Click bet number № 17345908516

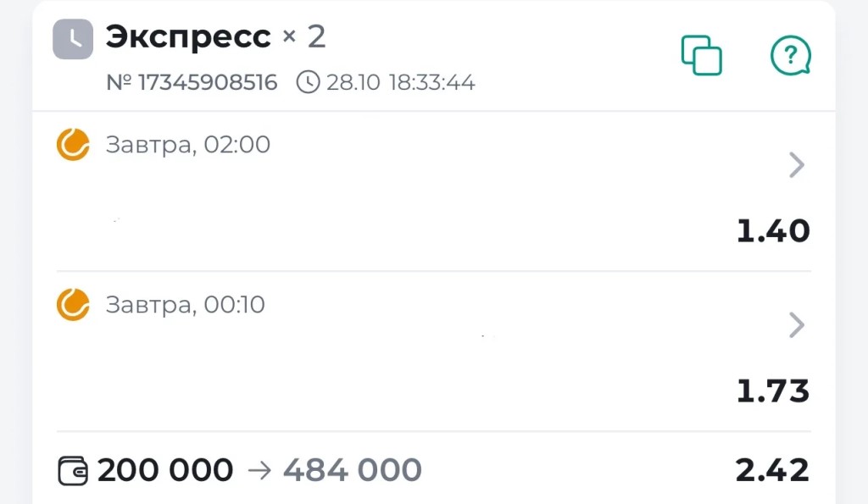pos(192,82)
